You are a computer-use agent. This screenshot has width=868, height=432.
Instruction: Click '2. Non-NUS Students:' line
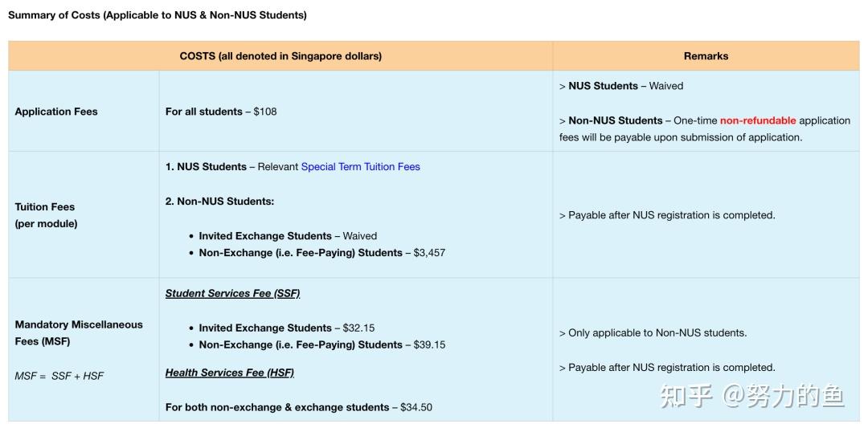pyautogui.click(x=219, y=202)
